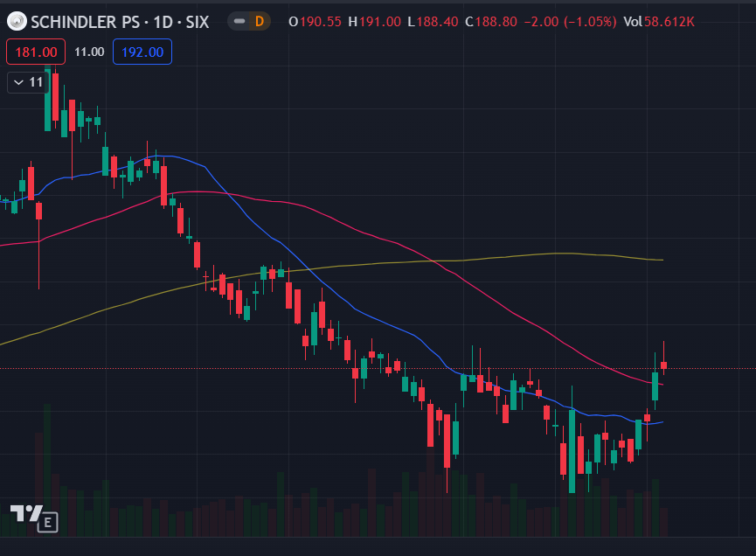Click the red 181.00 sell price button
The width and height of the screenshot is (756, 556).
point(36,52)
